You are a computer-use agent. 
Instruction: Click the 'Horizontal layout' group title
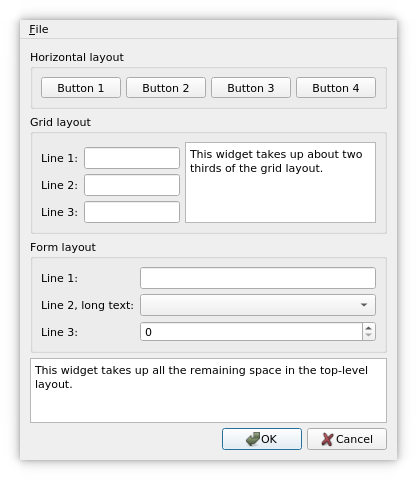coord(77,57)
